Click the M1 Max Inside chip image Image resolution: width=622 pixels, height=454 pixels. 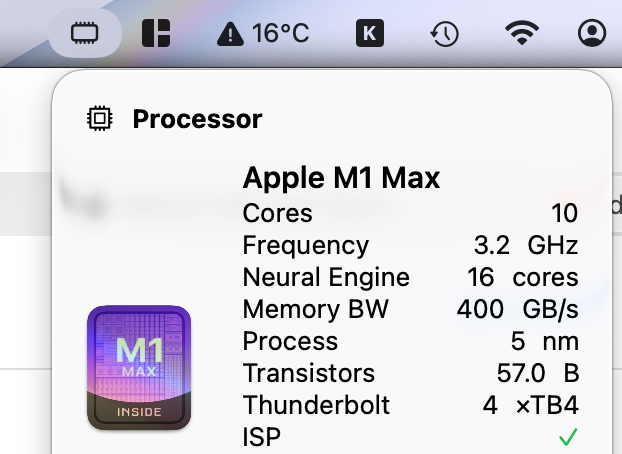[x=139, y=368]
